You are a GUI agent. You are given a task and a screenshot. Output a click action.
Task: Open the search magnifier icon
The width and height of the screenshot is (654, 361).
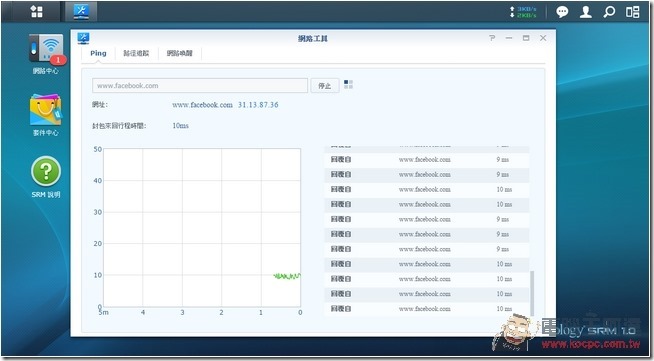tap(609, 12)
